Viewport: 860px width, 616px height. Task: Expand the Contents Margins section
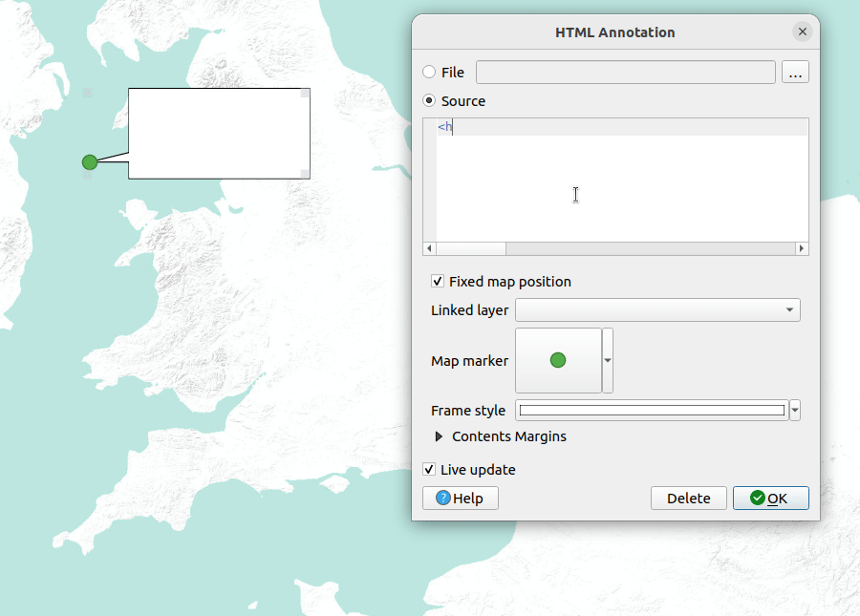440,436
